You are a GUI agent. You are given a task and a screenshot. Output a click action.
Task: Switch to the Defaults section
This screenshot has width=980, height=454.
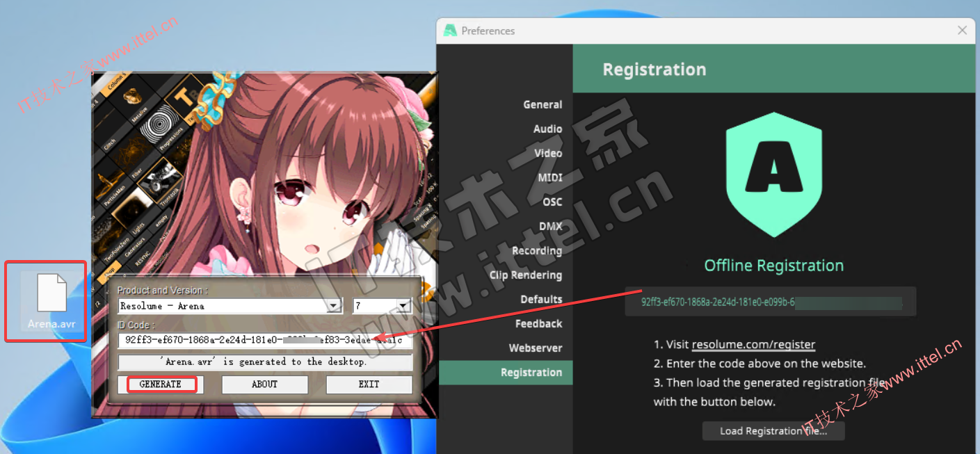[x=540, y=300]
